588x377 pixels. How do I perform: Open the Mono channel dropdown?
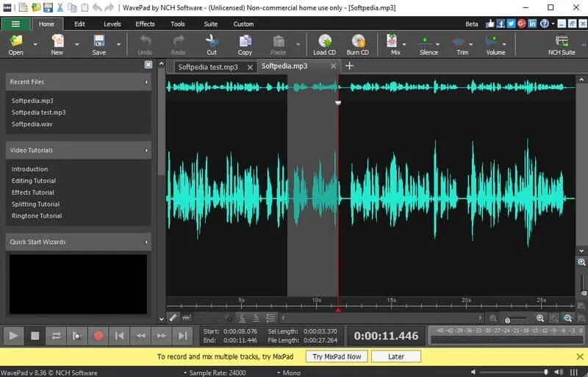[288, 373]
